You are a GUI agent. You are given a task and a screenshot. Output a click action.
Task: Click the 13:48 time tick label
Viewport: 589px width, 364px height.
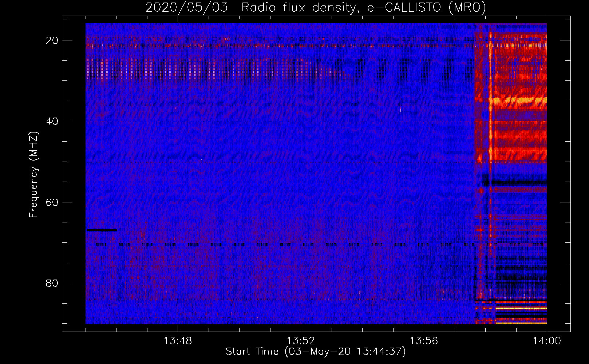(x=178, y=341)
